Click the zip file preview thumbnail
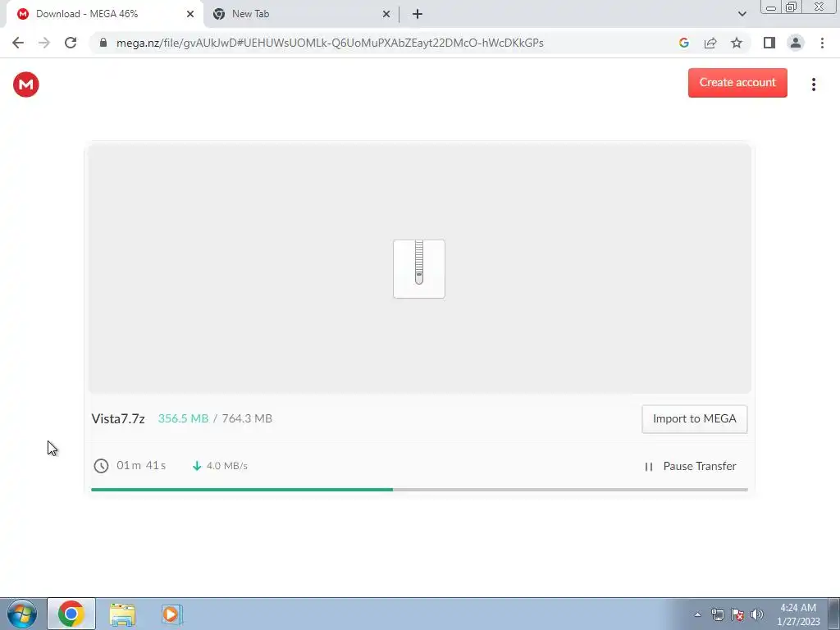 tap(419, 269)
